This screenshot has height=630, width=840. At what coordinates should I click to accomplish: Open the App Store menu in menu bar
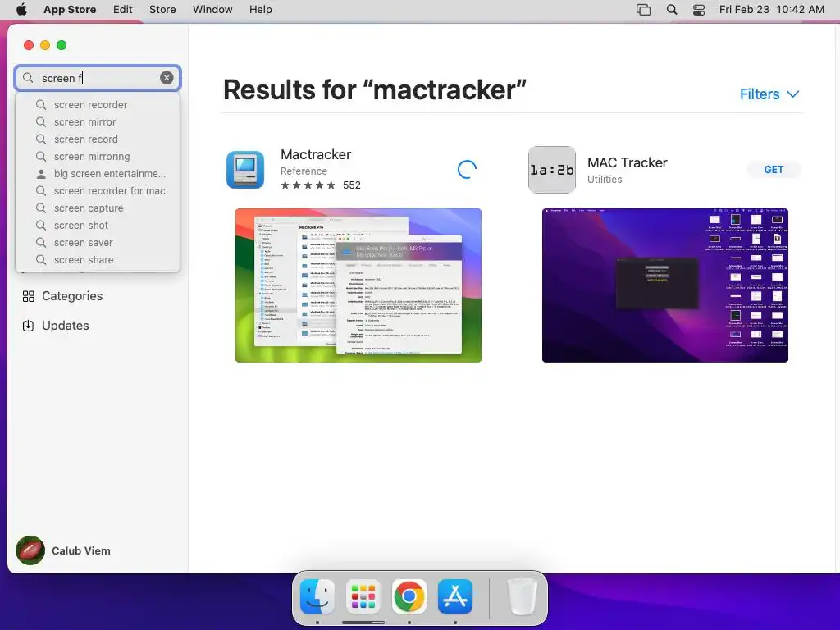click(x=70, y=10)
